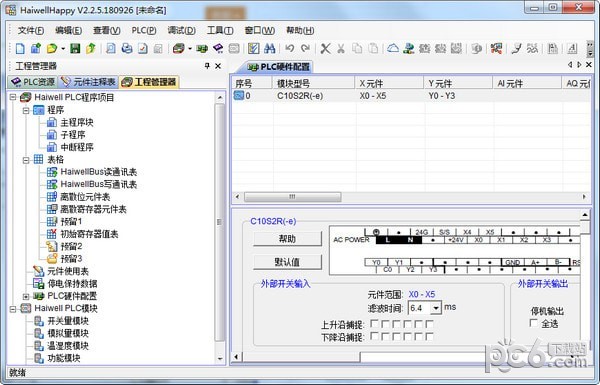600x385 pixels.
Task: Toggle third 上升沿捕捉 checkbox
Action: point(397,324)
